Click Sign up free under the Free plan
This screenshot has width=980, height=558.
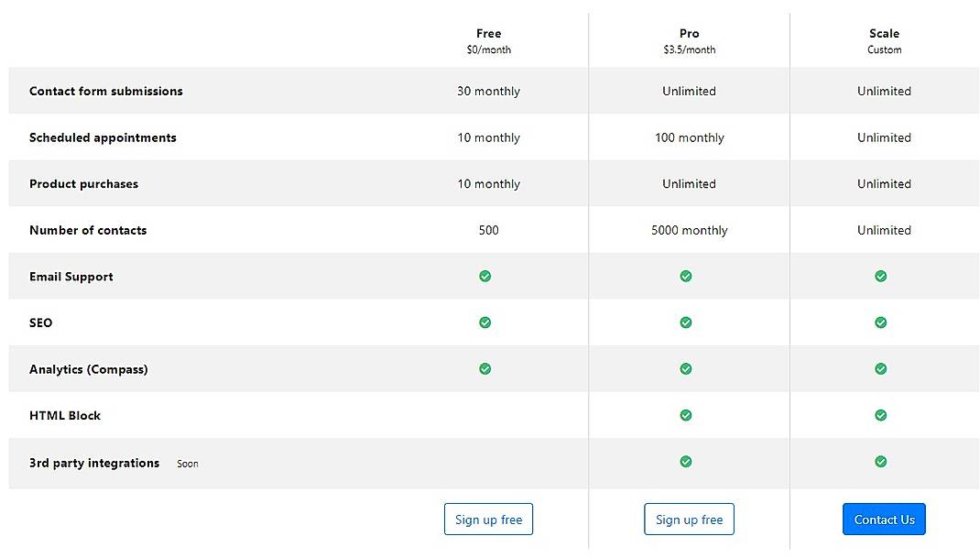tap(488, 519)
